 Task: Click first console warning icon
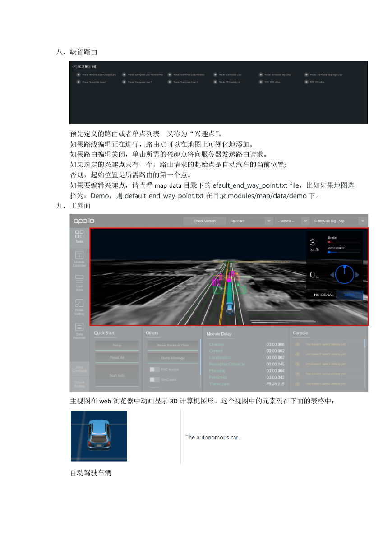tap(298, 344)
